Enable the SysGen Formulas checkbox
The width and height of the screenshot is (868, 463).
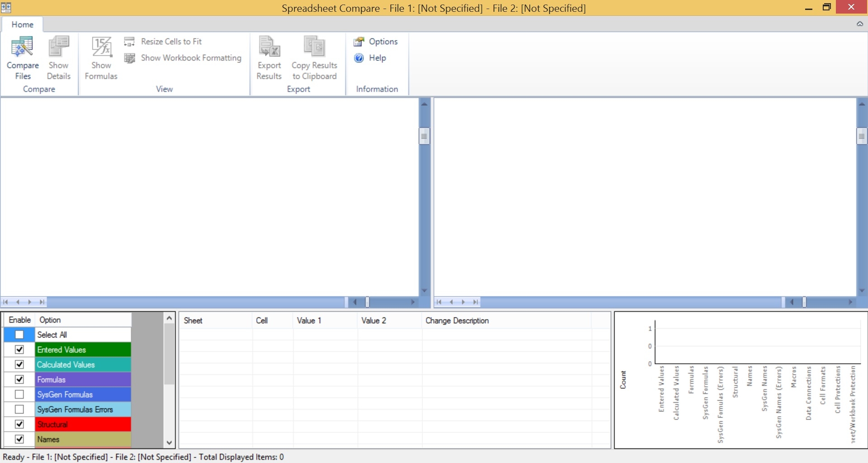(19, 395)
